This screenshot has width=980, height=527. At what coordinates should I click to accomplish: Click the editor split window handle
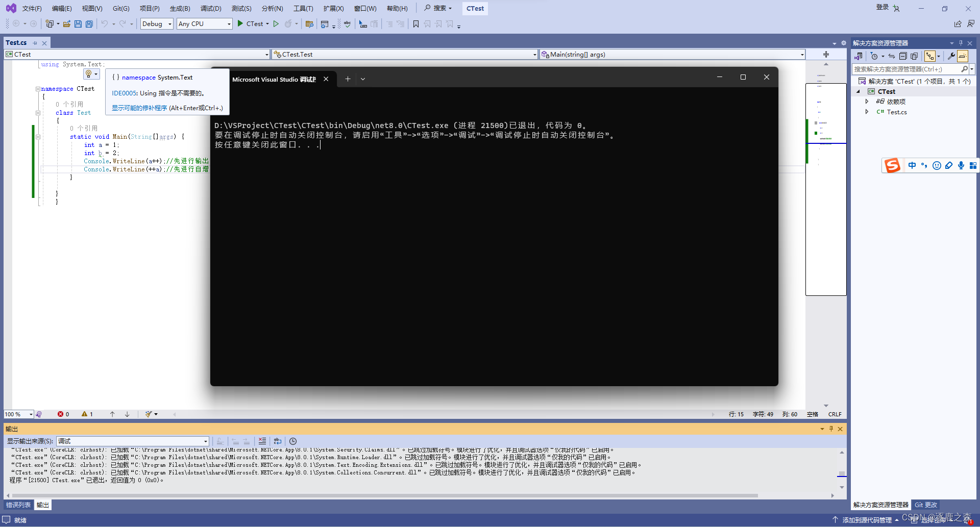pyautogui.click(x=826, y=55)
